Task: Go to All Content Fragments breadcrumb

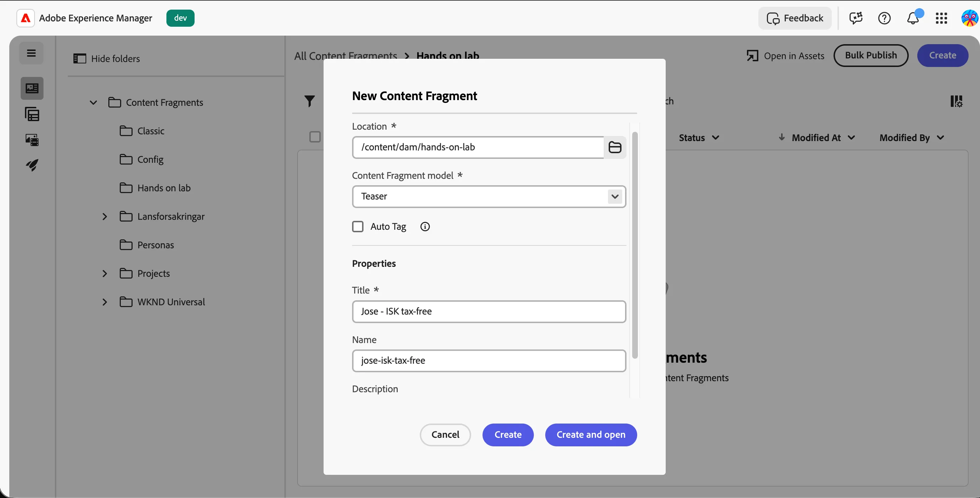Action: (x=345, y=56)
